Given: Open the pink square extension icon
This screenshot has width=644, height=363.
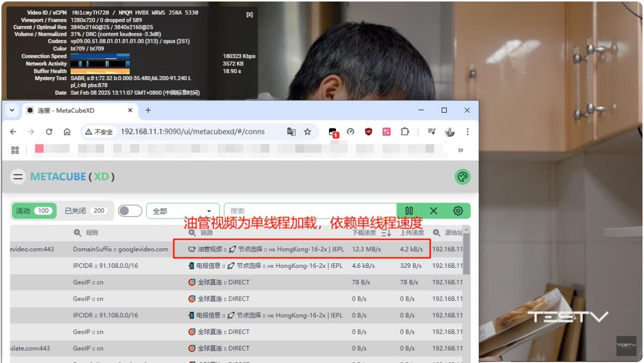Looking at the screenshot, I should [386, 131].
